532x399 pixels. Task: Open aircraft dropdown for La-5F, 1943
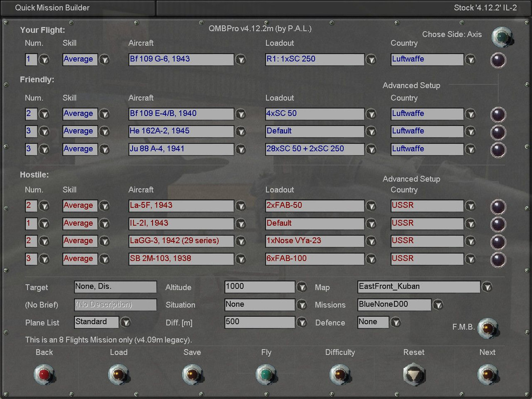pyautogui.click(x=240, y=206)
